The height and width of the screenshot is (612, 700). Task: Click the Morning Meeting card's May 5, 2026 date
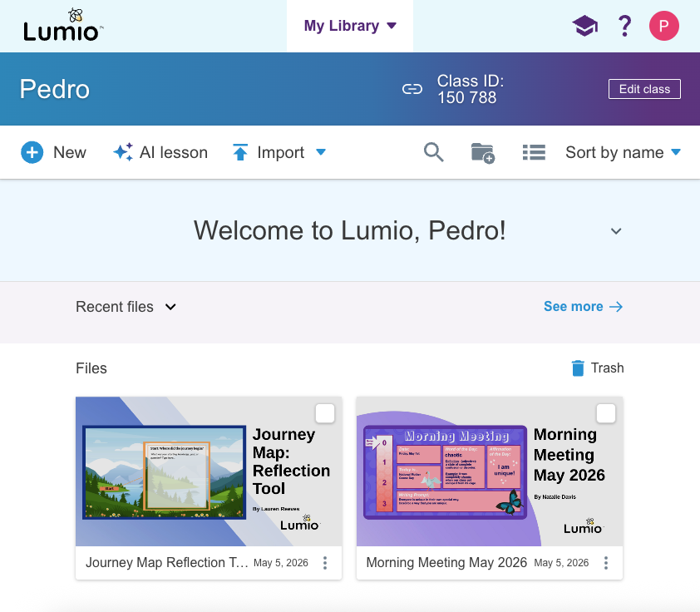[x=561, y=563]
